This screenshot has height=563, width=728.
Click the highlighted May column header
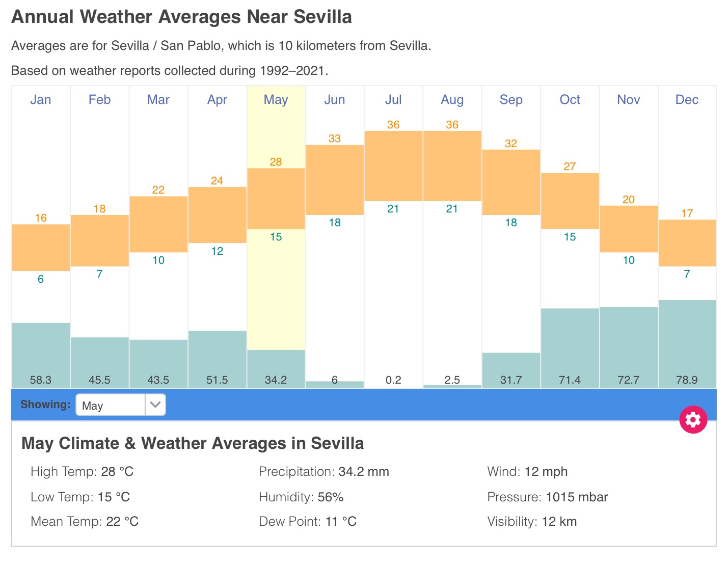pyautogui.click(x=276, y=99)
